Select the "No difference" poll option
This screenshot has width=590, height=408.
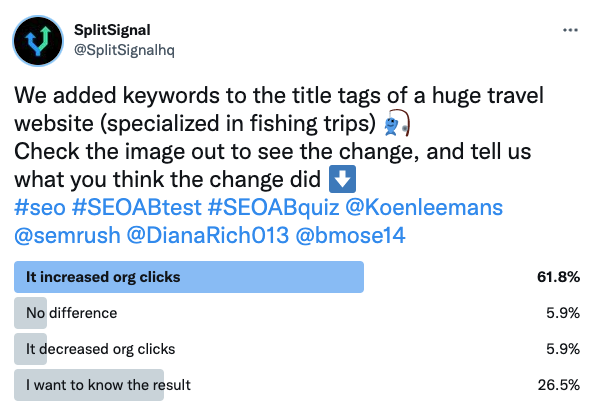point(297,313)
